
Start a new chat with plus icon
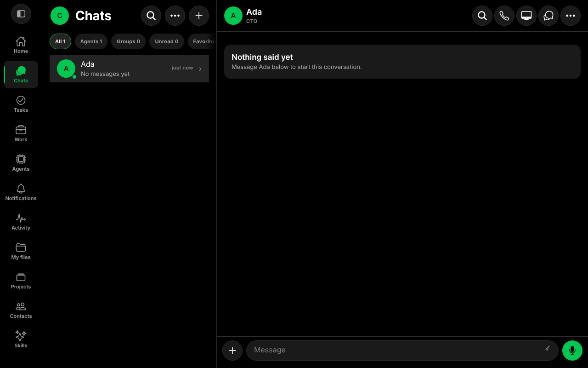199,16
